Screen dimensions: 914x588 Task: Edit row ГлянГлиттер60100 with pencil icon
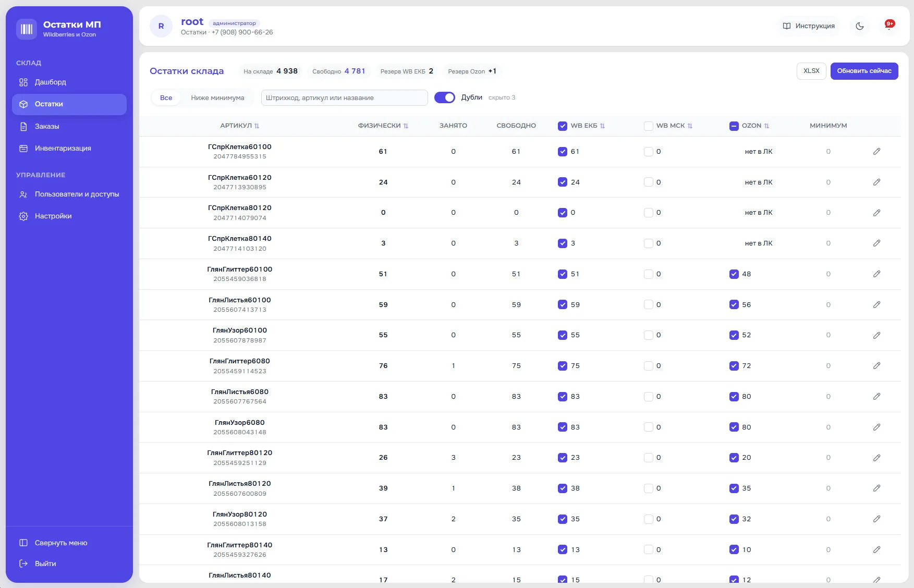(876, 274)
